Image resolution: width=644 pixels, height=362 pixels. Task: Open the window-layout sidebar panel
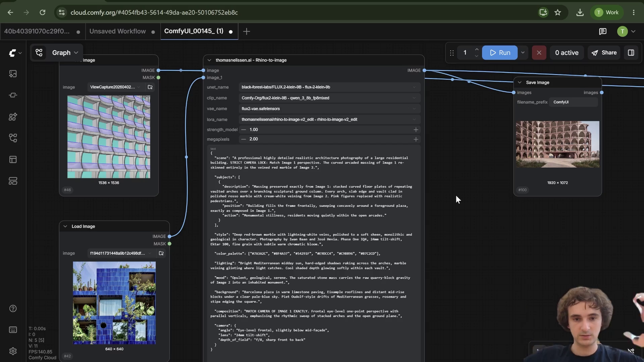(x=13, y=160)
